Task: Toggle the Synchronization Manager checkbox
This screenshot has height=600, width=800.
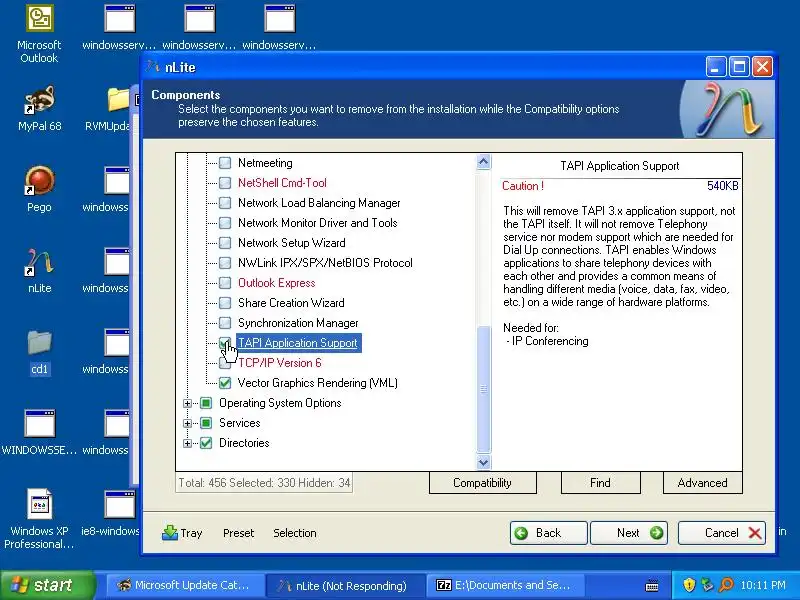Action: tap(225, 323)
